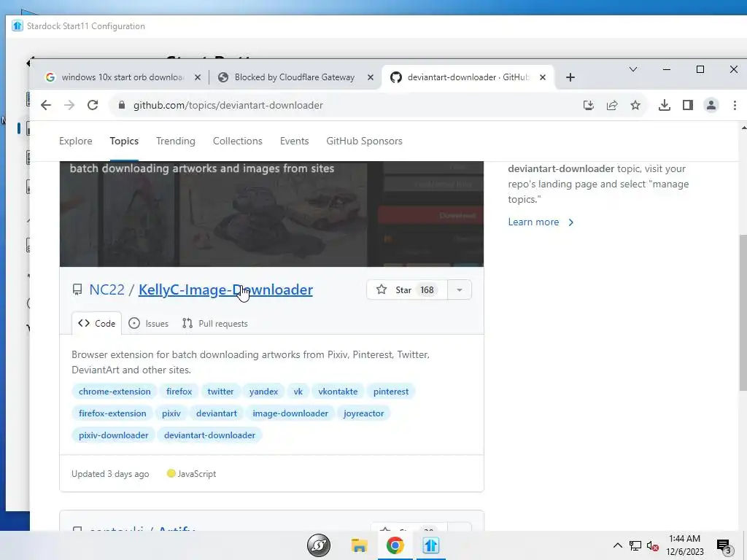Open the Start orb in taskbar
The width and height of the screenshot is (747, 560).
[319, 545]
